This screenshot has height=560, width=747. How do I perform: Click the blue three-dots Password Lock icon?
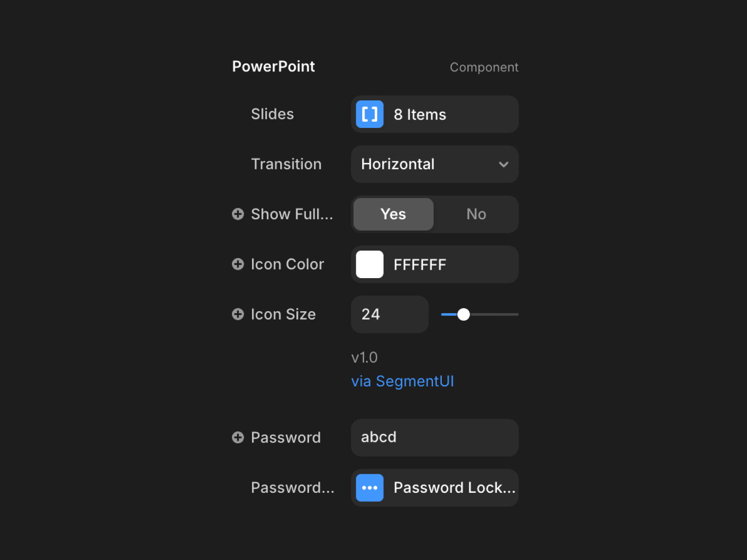tap(369, 488)
